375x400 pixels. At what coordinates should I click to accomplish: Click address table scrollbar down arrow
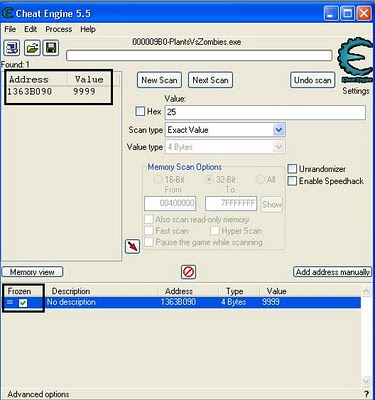click(366, 381)
